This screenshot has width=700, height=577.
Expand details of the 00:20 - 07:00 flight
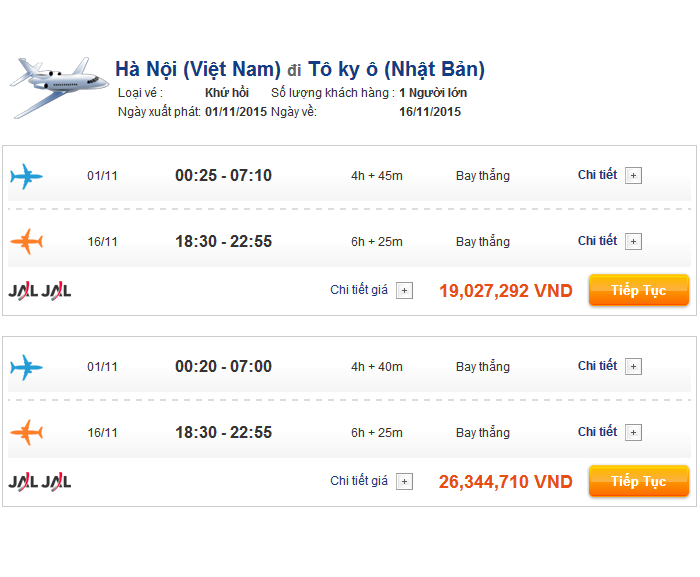click(633, 367)
